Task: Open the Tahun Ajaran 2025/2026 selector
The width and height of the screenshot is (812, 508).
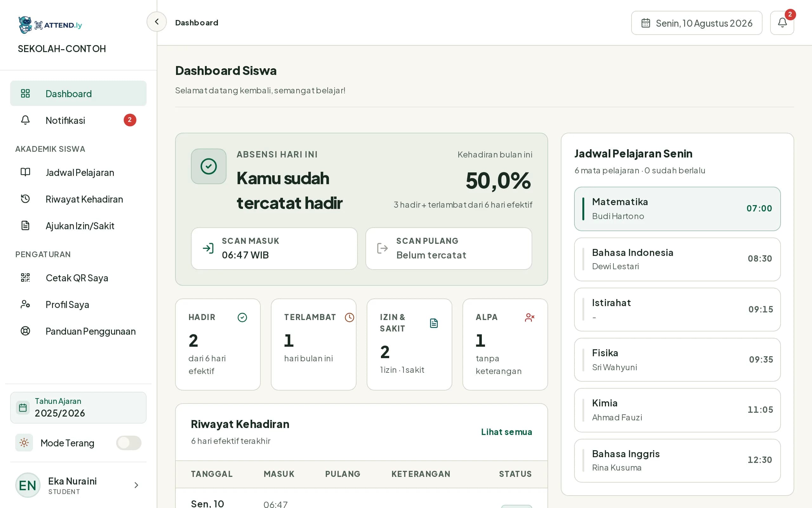Action: click(x=78, y=408)
